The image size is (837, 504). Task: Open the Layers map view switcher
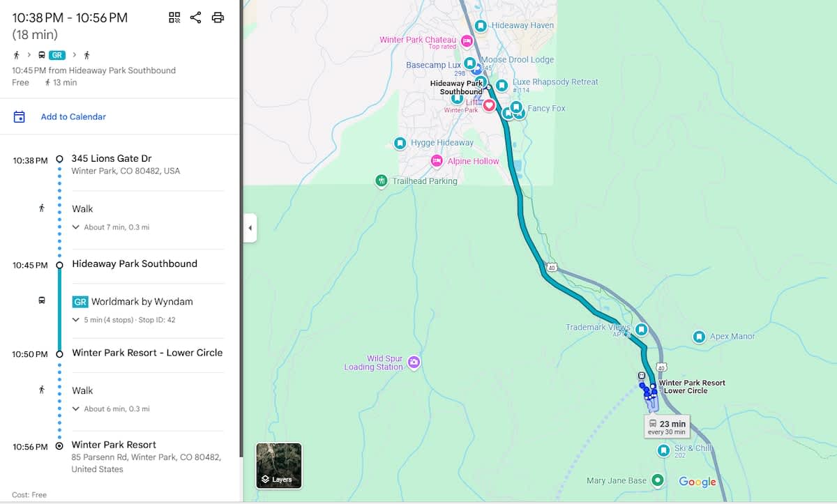(279, 465)
